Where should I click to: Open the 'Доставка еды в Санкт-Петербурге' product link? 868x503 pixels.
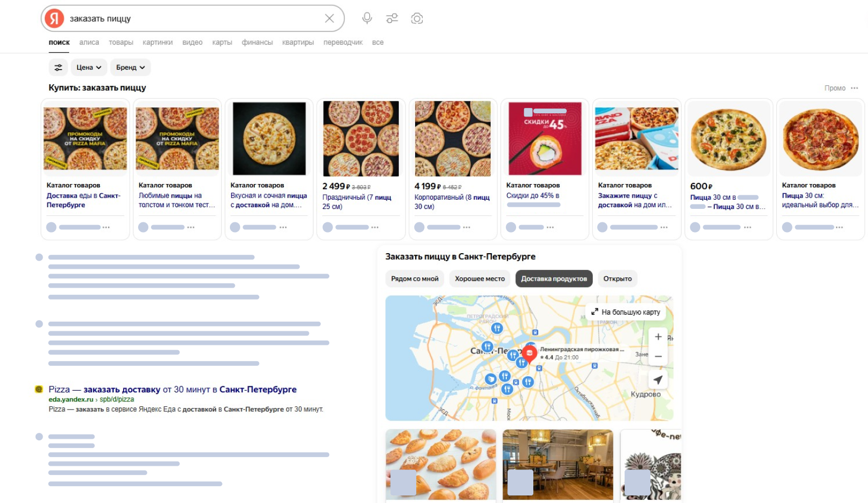pos(84,200)
